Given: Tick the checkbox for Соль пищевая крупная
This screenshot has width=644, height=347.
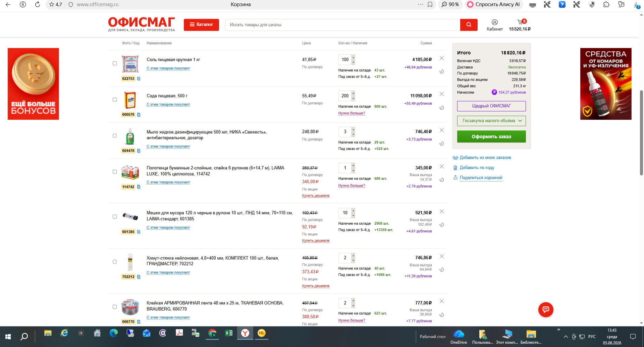Looking at the screenshot, I should click(x=115, y=63).
